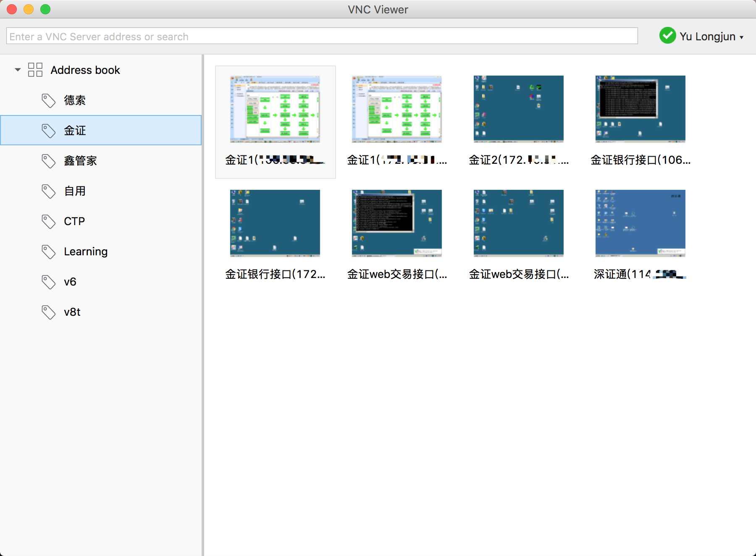
Task: Focus the VNC Server address search field
Action: click(322, 36)
